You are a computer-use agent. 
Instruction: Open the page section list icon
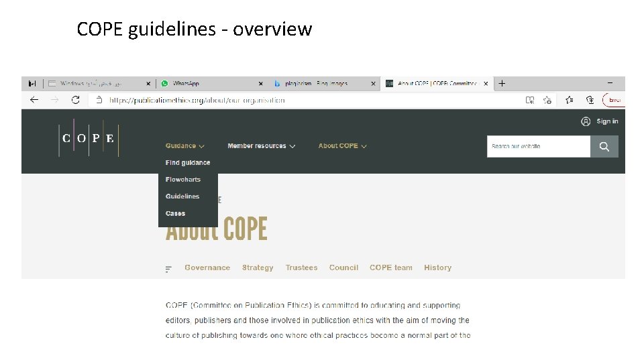pos(168,269)
